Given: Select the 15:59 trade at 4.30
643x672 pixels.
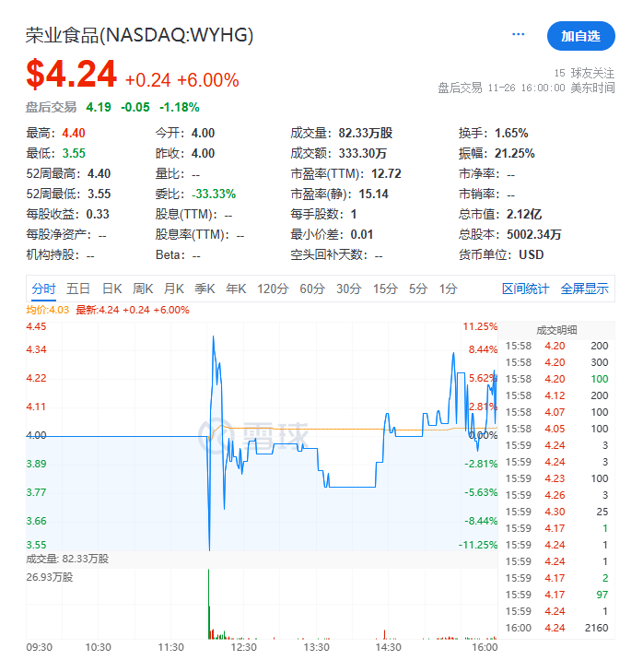Looking at the screenshot, I should point(557,512).
